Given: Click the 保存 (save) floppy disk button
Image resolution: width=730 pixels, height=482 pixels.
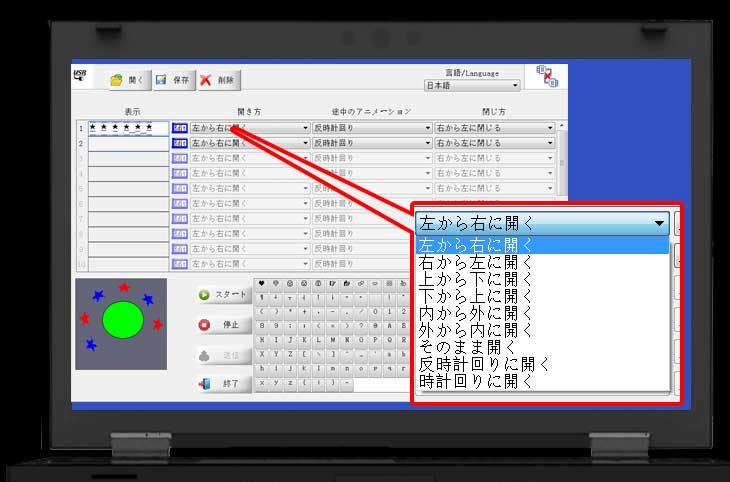Looking at the screenshot, I should (x=173, y=80).
